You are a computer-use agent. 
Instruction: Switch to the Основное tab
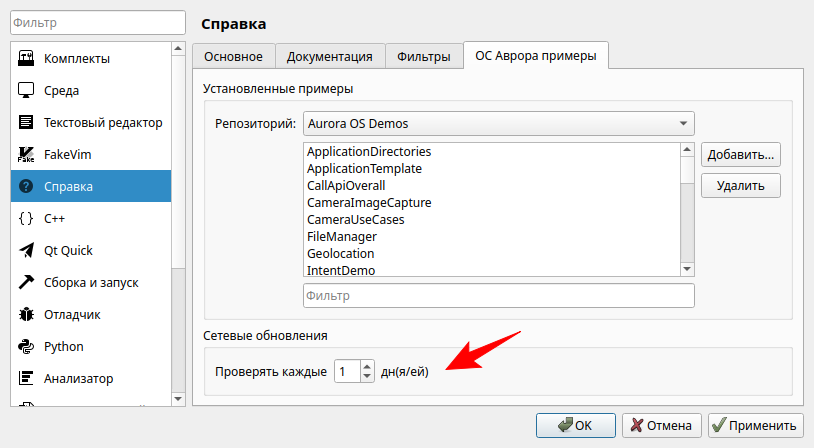(x=234, y=57)
